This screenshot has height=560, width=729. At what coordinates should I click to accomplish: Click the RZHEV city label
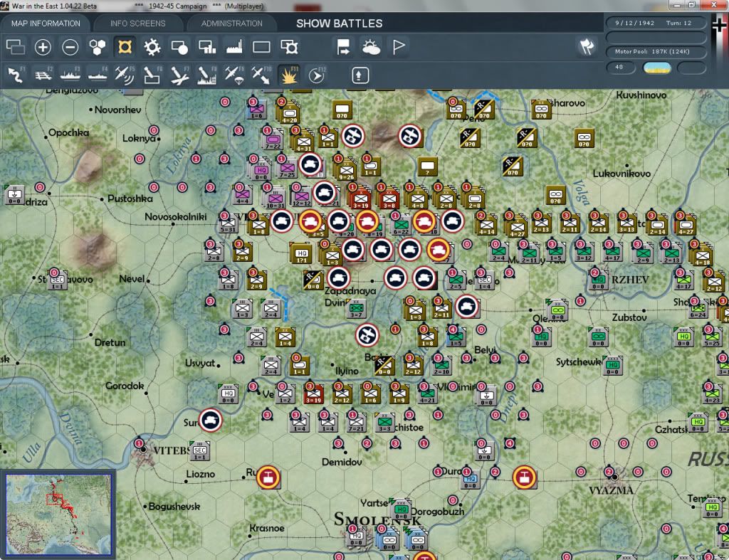(x=630, y=280)
